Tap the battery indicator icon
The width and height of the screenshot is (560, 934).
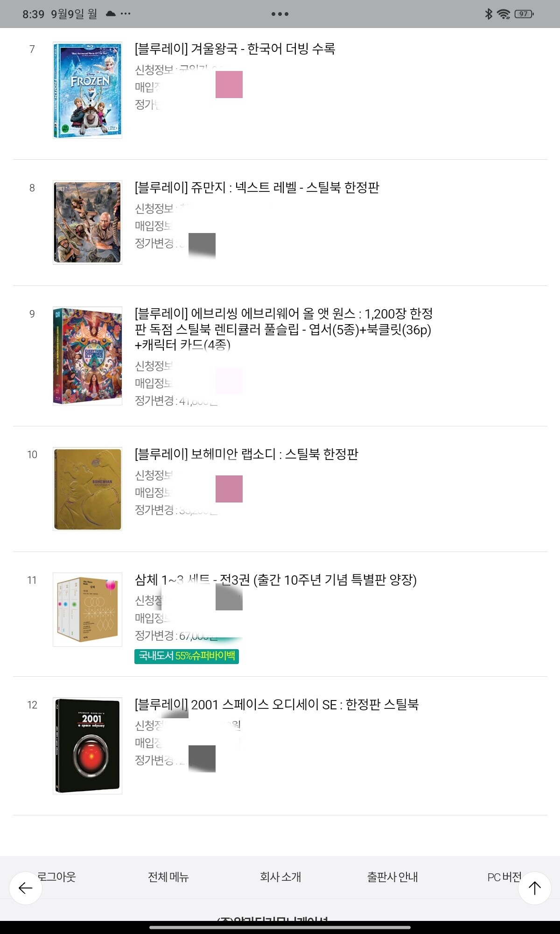tap(524, 14)
